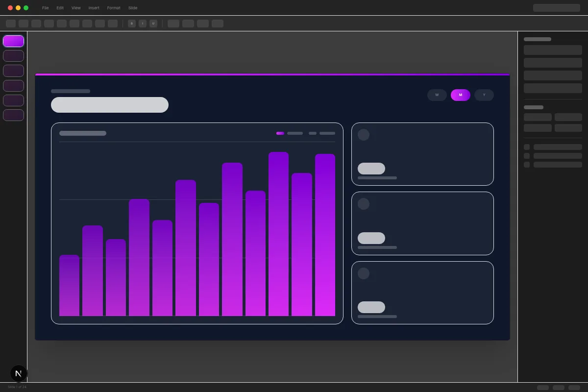Open the Insert menu
The height and width of the screenshot is (392, 588).
pos(94,8)
